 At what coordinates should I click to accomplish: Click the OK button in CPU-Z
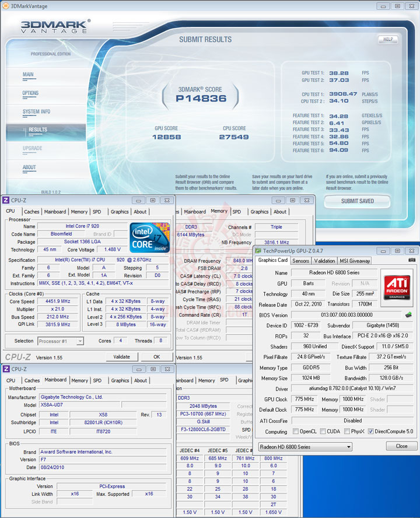pyautogui.click(x=157, y=357)
